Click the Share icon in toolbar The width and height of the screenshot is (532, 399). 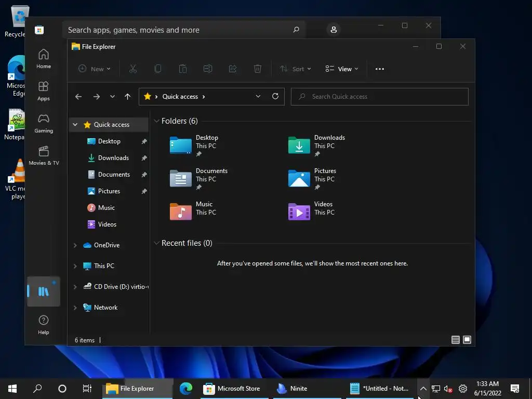pos(233,69)
